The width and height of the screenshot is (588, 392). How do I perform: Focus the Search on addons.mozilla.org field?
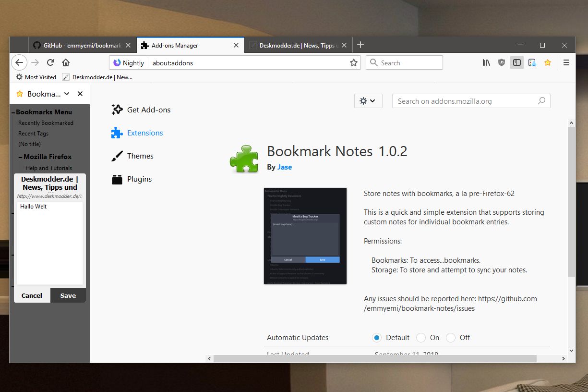[471, 101]
